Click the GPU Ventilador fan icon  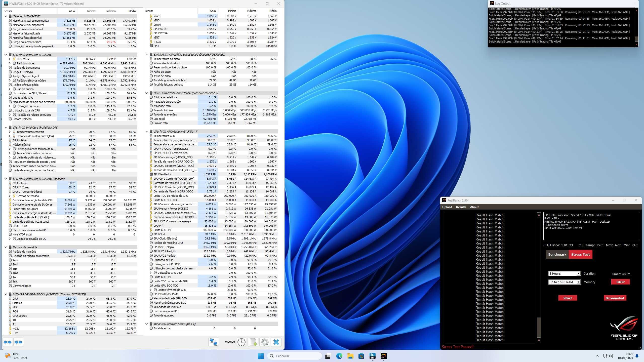pyautogui.click(x=151, y=174)
